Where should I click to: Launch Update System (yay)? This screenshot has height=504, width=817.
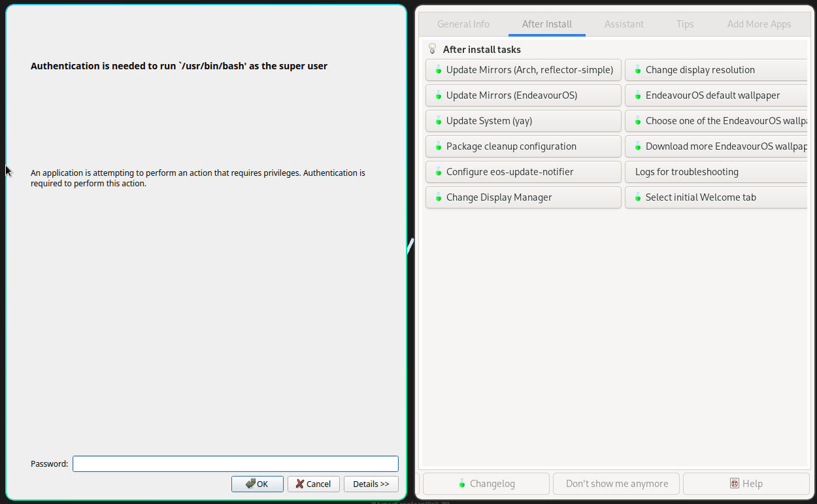pos(524,121)
